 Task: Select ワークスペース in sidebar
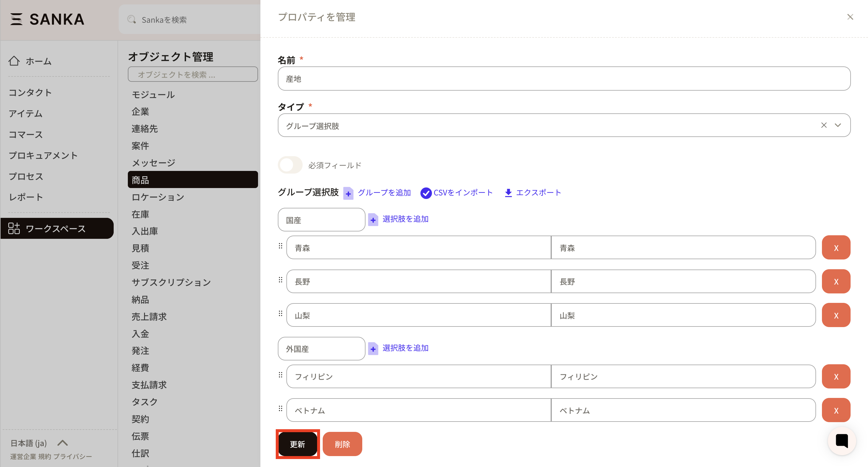click(57, 228)
